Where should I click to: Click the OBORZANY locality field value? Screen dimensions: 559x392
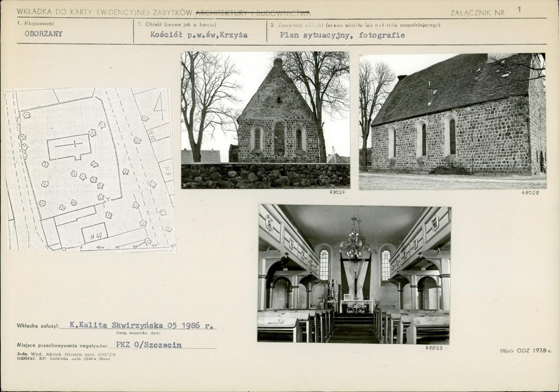(x=43, y=34)
